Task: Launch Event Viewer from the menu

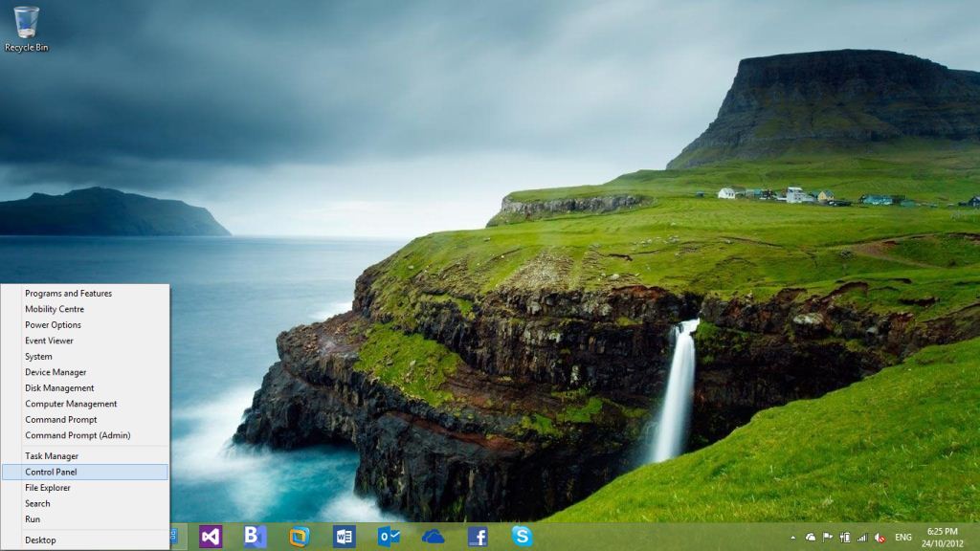Action: (x=85, y=341)
